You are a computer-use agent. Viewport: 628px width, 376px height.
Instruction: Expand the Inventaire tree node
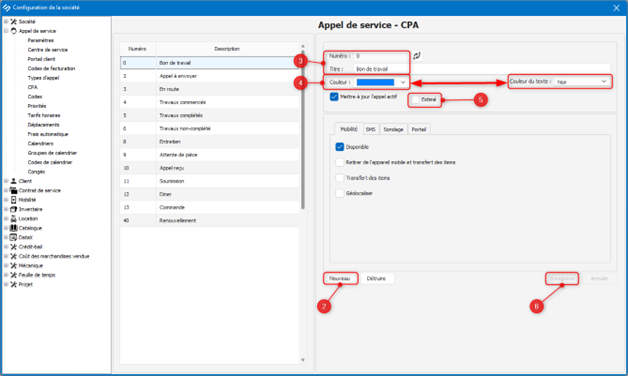pos(6,209)
